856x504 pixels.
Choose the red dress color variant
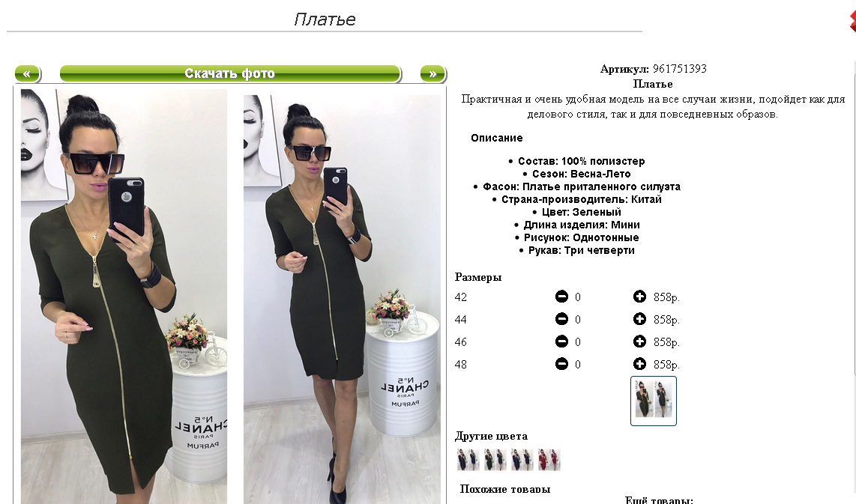[549, 459]
